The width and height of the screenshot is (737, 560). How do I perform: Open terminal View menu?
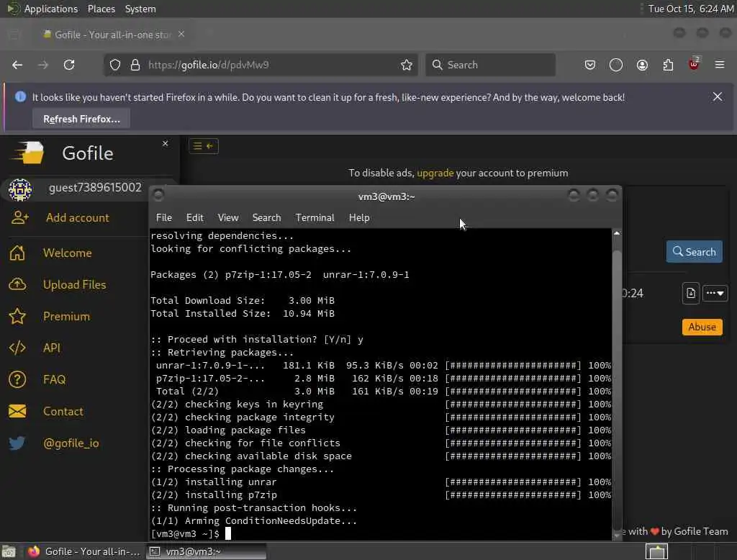coord(228,217)
